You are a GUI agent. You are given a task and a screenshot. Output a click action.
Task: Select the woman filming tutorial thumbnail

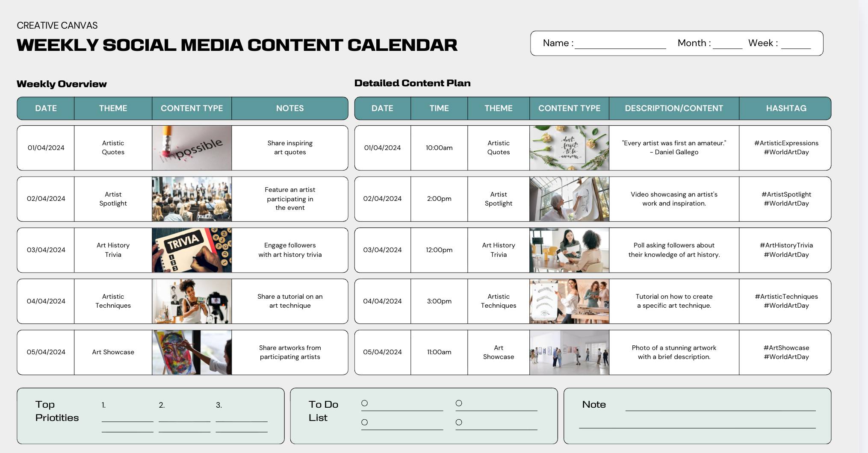(192, 301)
